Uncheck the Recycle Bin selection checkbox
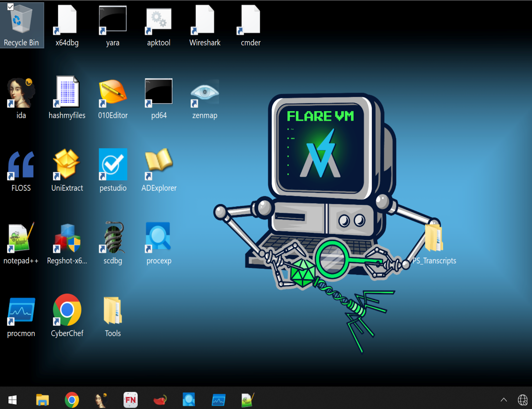Image resolution: width=532 pixels, height=409 pixels. (10, 7)
